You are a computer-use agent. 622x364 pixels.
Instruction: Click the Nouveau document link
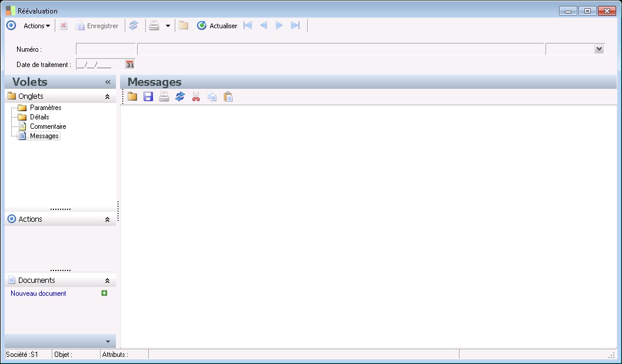[x=38, y=293]
